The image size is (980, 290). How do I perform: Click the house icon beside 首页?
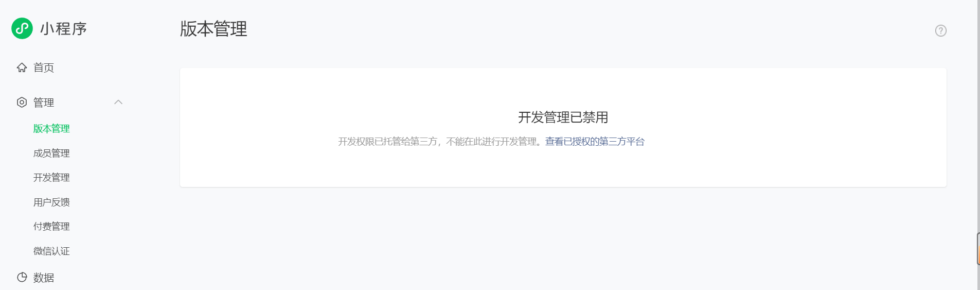[x=22, y=67]
